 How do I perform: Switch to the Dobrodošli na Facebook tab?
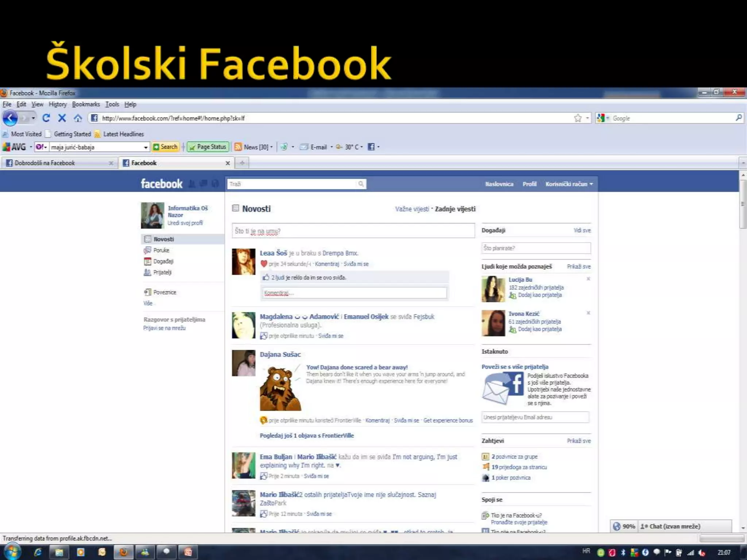44,163
